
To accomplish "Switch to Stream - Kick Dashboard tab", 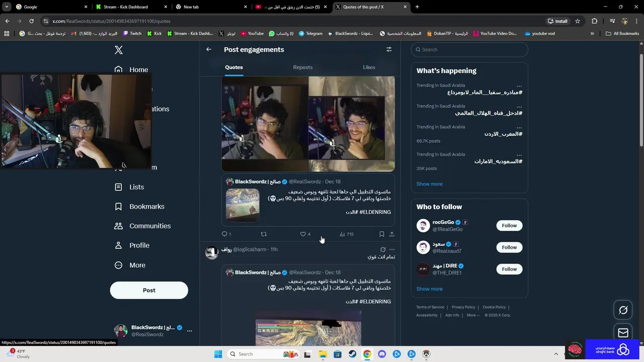I will [131, 7].
